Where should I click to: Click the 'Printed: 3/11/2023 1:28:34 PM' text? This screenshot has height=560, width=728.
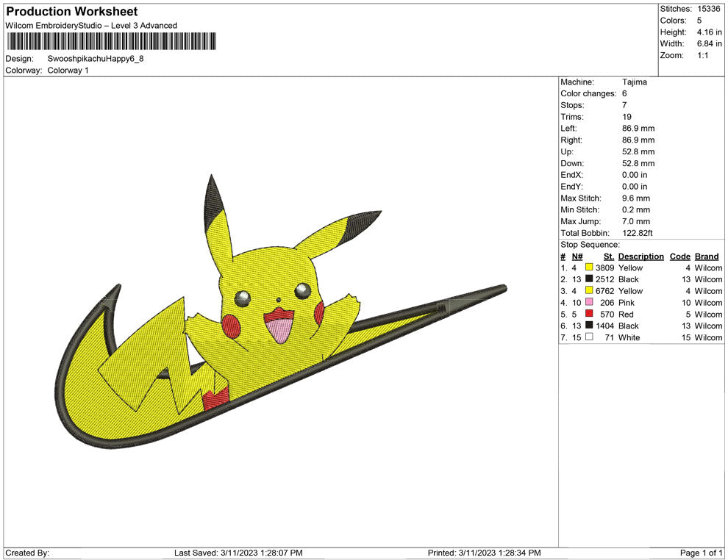click(x=485, y=553)
